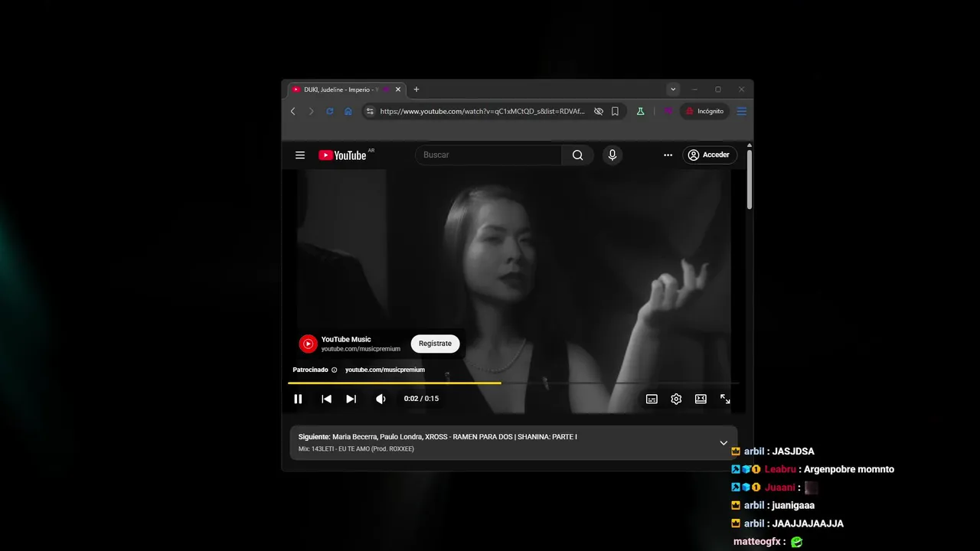Image resolution: width=980 pixels, height=551 pixels.
Task: Enter fullscreen mode in the player
Action: tap(725, 399)
